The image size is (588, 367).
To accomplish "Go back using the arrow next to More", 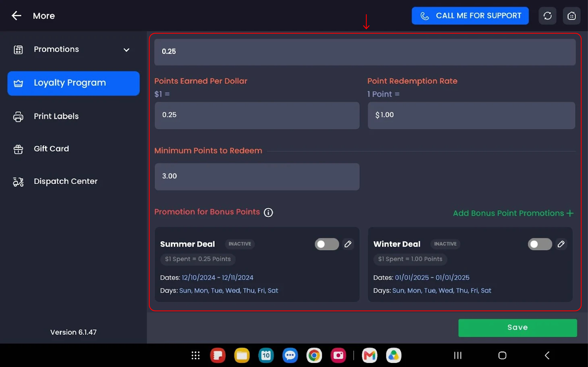I will click(x=16, y=16).
